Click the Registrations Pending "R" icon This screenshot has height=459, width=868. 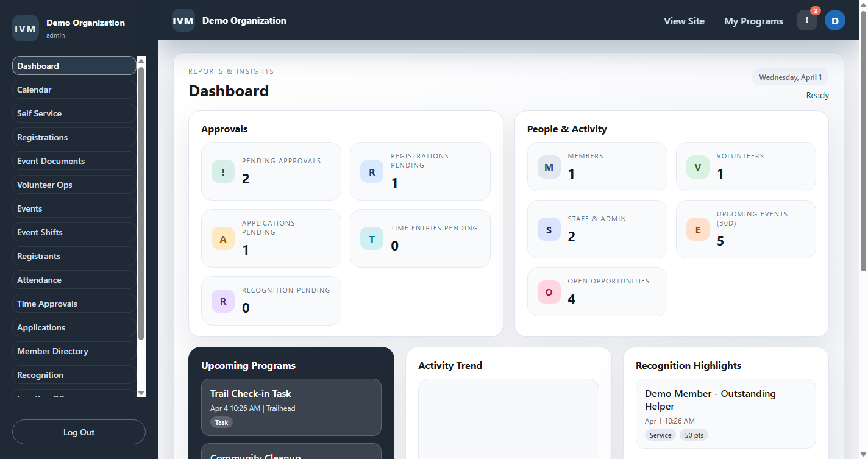(372, 171)
